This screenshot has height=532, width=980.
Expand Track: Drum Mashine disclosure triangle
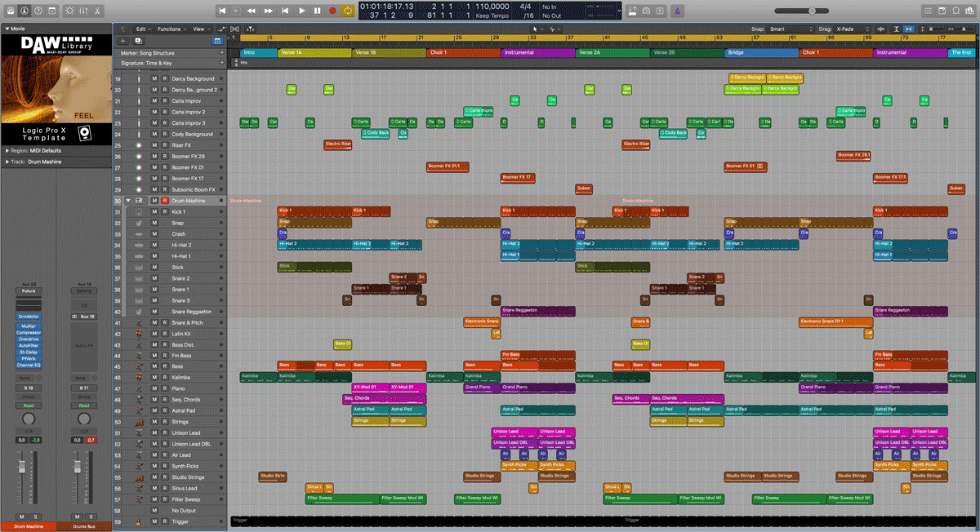[7, 162]
